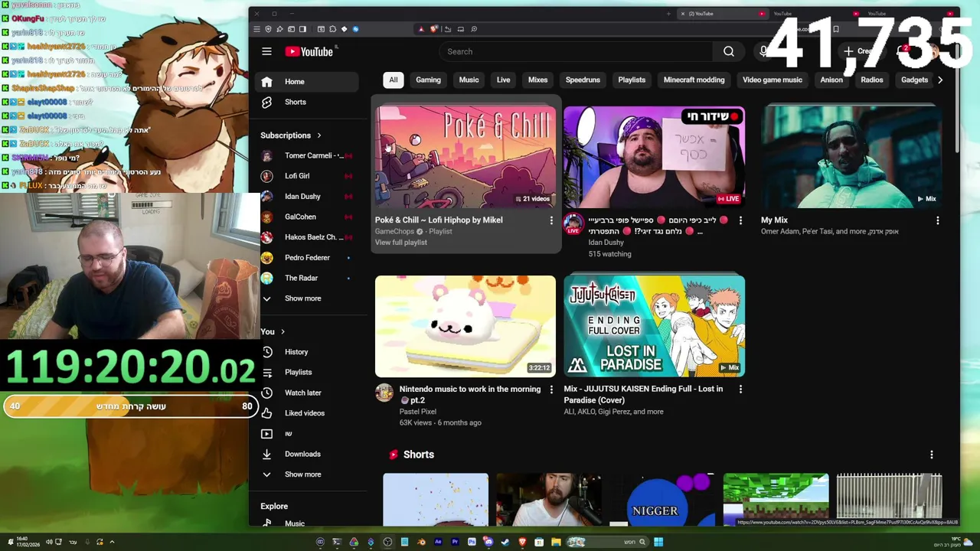Select the Gaming filter chip
This screenshot has height=551, width=980.
pos(428,80)
